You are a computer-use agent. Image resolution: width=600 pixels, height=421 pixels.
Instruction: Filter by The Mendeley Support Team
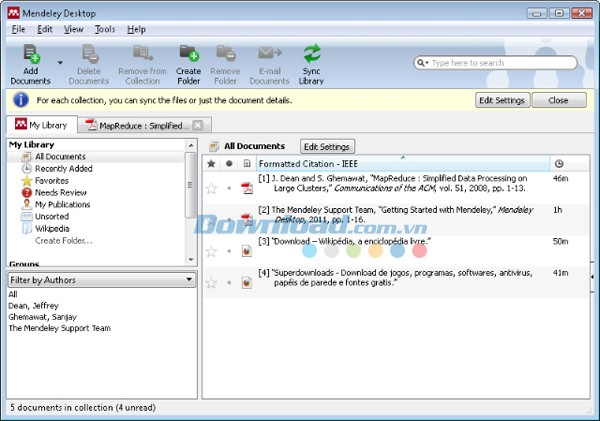coord(60,328)
